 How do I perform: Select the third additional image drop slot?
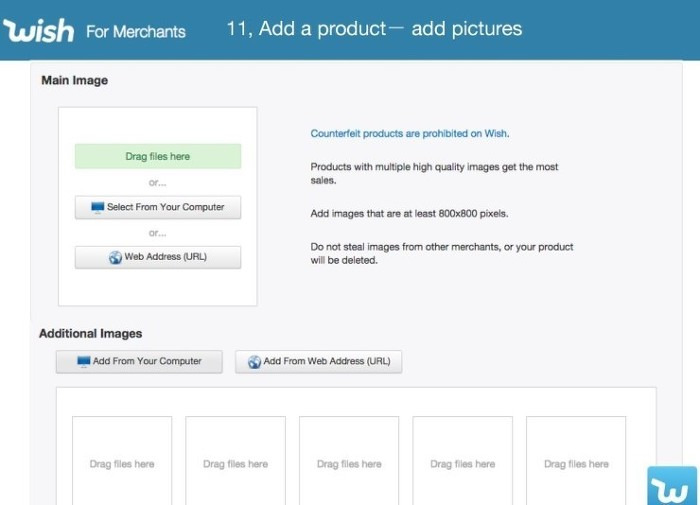[349, 461]
